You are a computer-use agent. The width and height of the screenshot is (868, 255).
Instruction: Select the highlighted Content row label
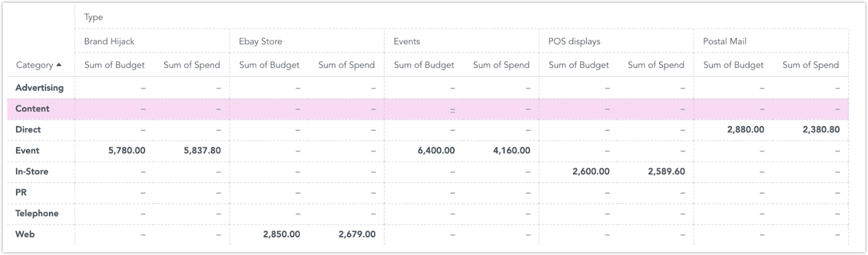32,109
